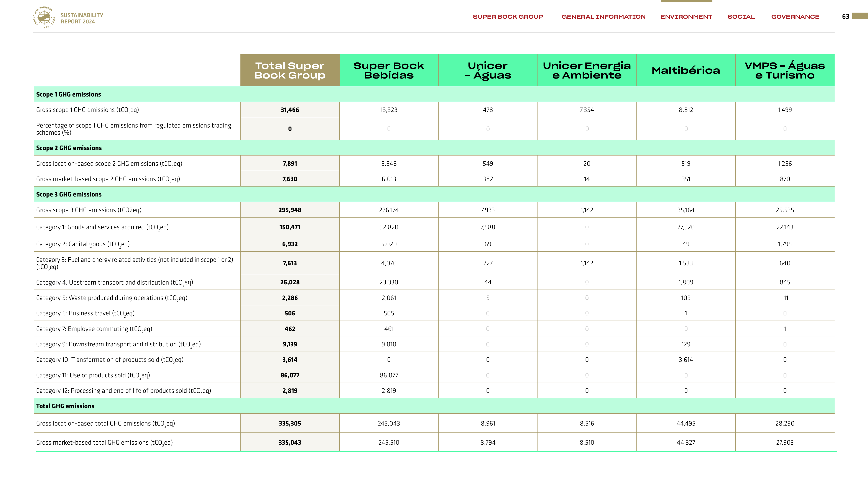Select market-based total emissions 335,043
The image size is (868, 488).
(290, 443)
